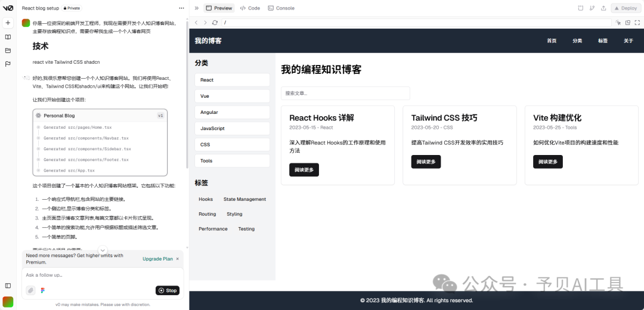Select the JavaScript category
This screenshot has width=644, height=310.
(x=232, y=128)
